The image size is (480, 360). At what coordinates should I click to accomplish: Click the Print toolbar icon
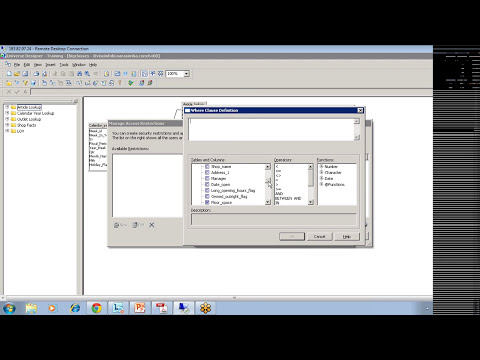coord(36,74)
